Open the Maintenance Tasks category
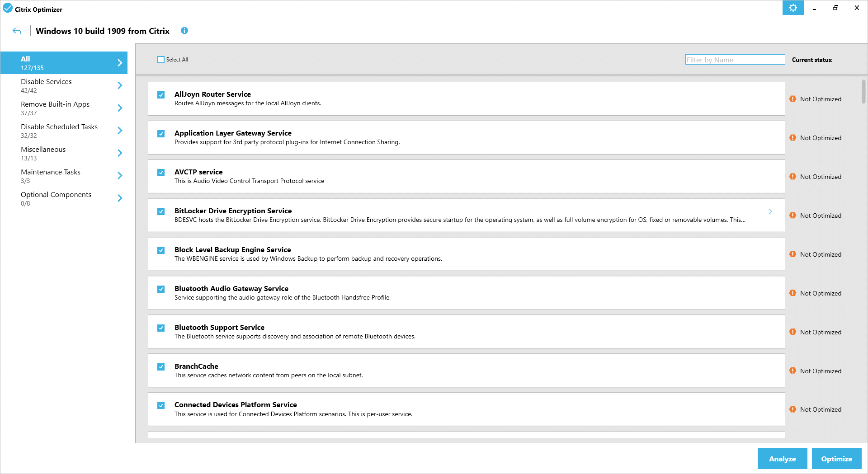The width and height of the screenshot is (868, 474). point(64,176)
